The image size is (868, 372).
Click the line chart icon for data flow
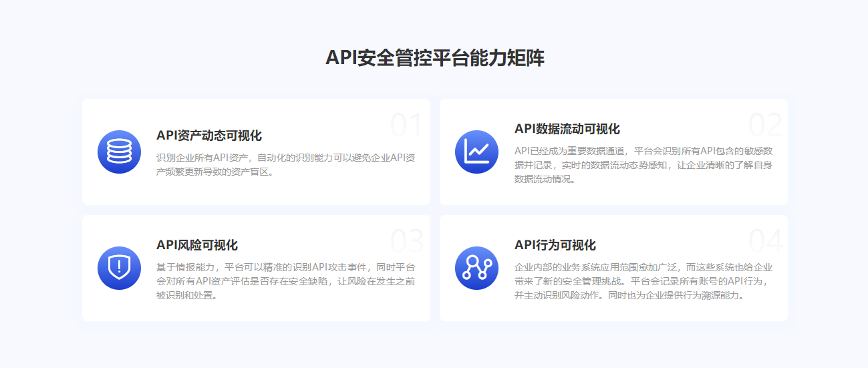(x=476, y=152)
